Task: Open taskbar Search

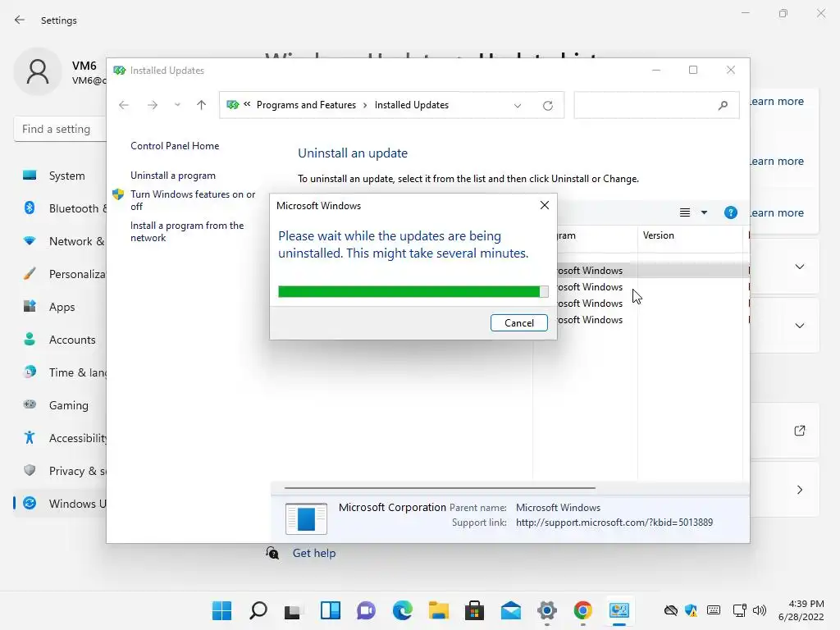Action: (x=258, y=610)
